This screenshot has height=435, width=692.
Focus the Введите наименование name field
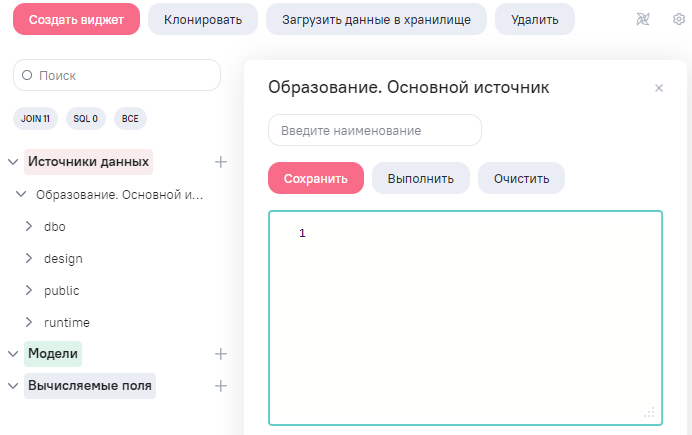coord(375,130)
